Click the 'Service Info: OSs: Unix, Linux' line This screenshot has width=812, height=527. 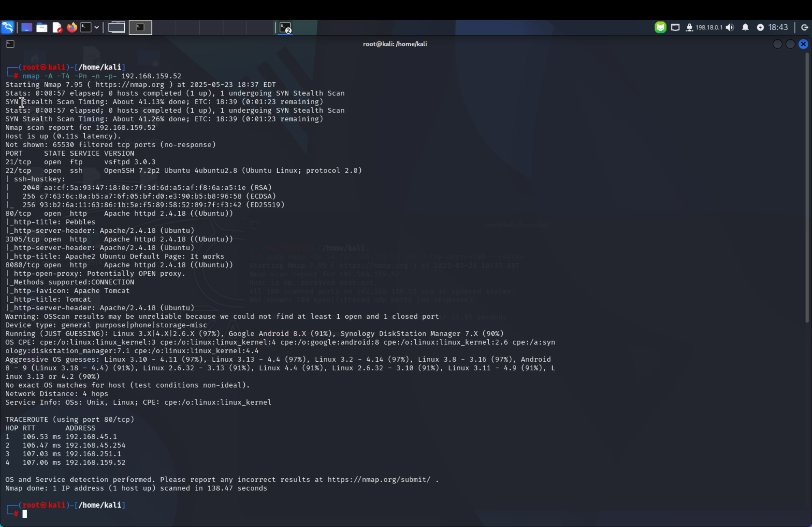pos(138,402)
